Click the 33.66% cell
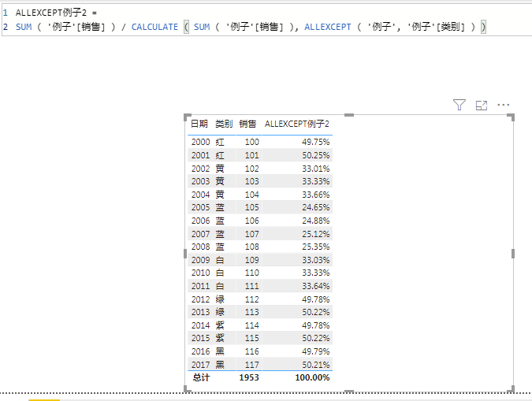Viewport: 532px width, 401px height. point(315,195)
